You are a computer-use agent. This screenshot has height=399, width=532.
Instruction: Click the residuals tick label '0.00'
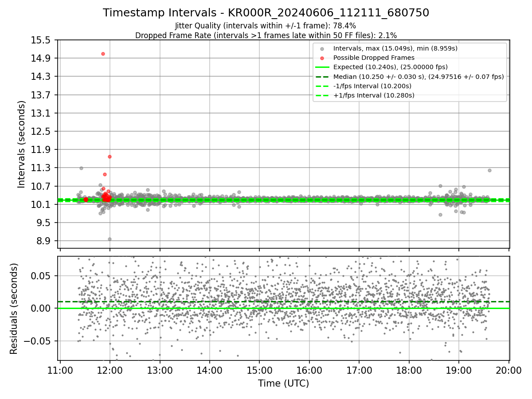pos(41,308)
